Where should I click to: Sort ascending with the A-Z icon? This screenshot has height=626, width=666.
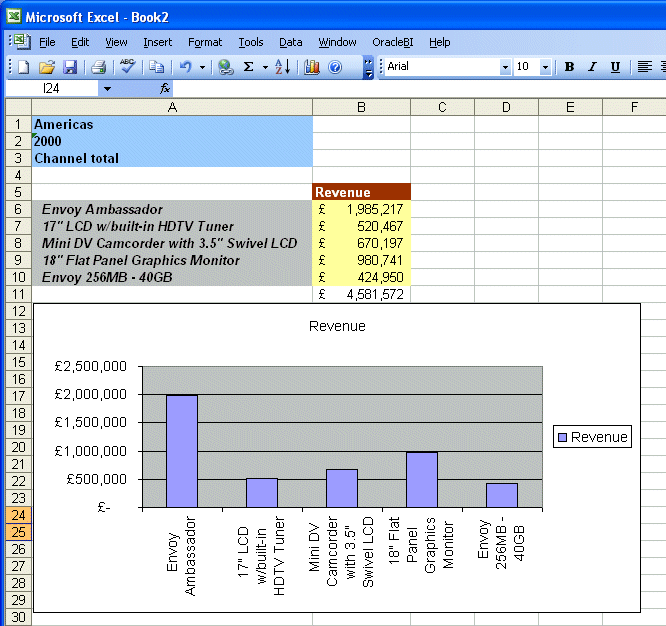(282, 67)
